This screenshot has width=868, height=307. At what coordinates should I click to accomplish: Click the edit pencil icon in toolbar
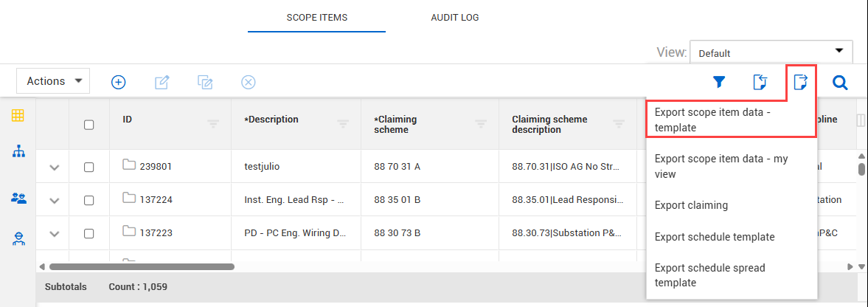[162, 82]
